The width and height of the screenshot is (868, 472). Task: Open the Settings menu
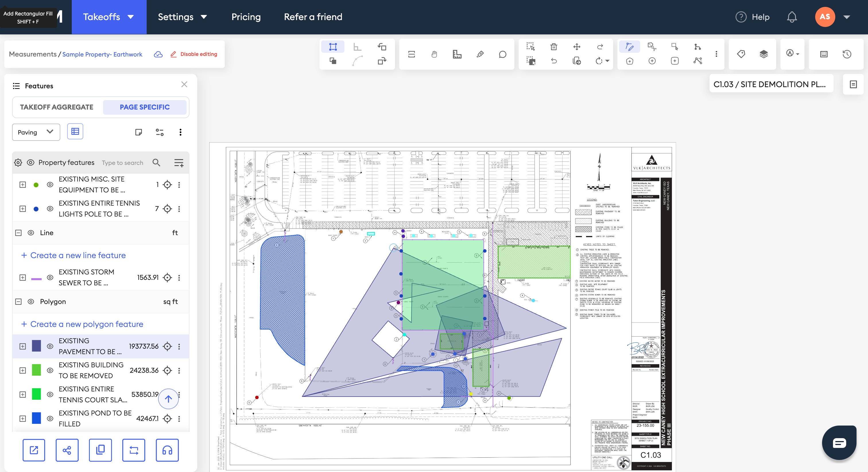tap(182, 17)
